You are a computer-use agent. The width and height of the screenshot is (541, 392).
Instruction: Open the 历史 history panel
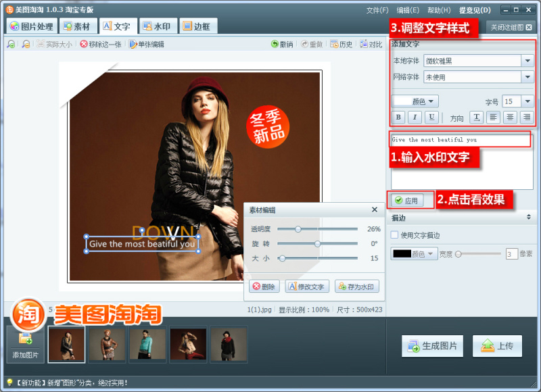[x=341, y=44]
